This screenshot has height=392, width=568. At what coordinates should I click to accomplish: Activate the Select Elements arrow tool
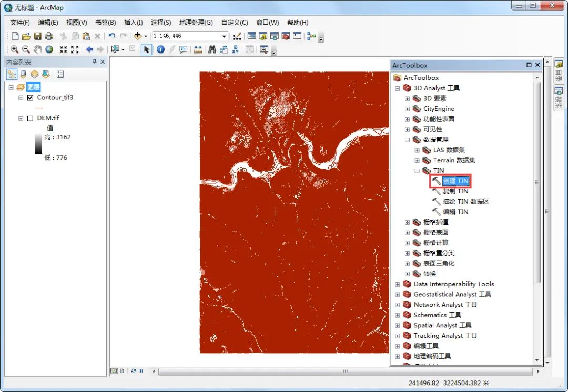coord(146,49)
